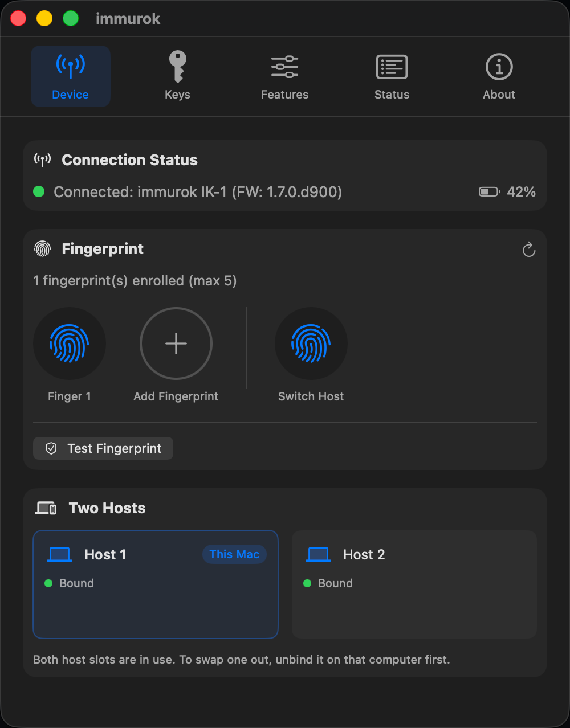570x728 pixels.
Task: Refresh the fingerprint list
Action: tap(529, 250)
